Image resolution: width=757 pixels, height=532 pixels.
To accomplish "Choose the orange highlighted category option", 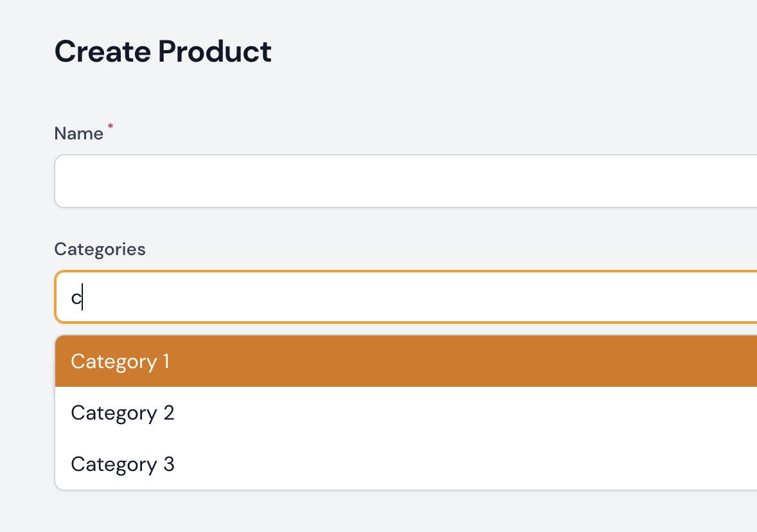I will click(x=405, y=361).
